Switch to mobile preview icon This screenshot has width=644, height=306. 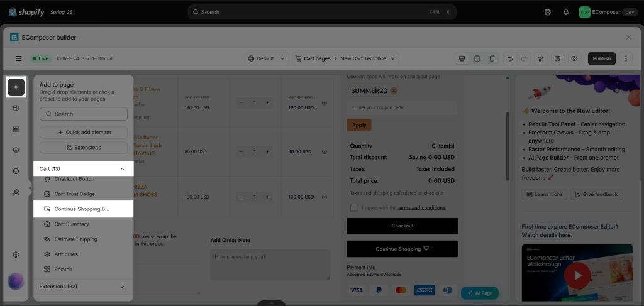pos(492,58)
